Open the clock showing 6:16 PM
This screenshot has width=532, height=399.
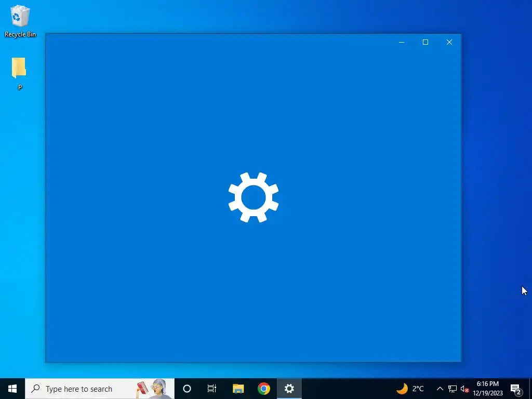[488, 389]
